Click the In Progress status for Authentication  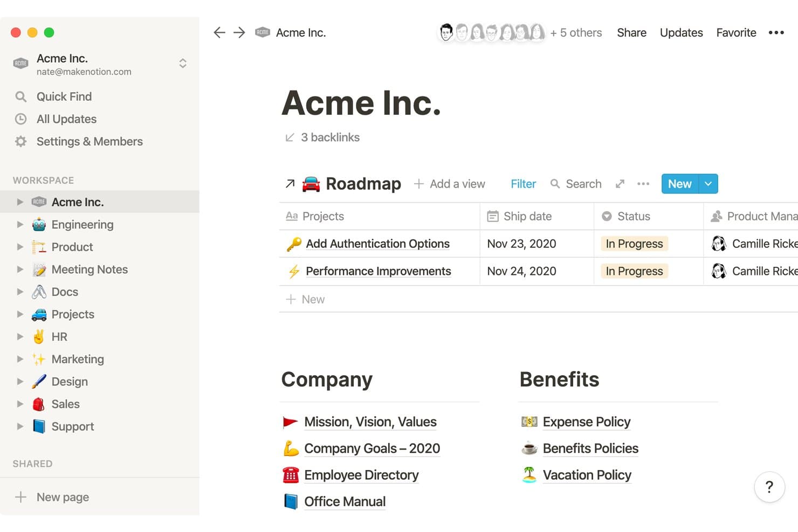coord(634,244)
